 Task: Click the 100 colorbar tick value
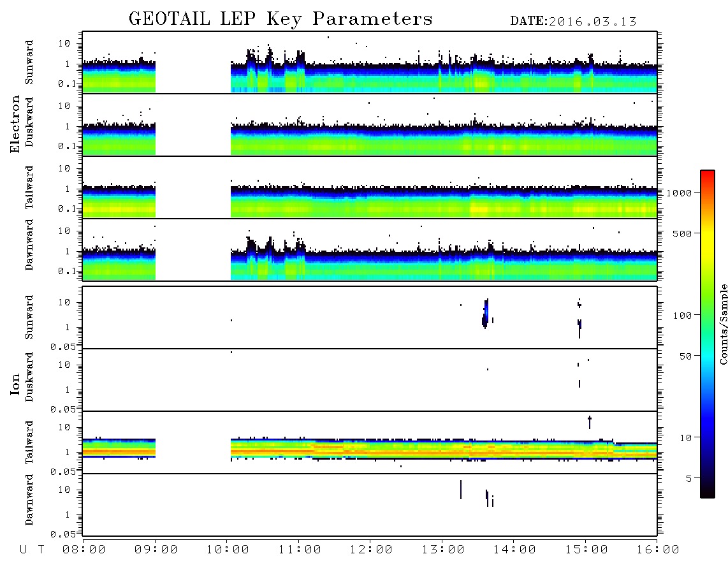pos(682,316)
